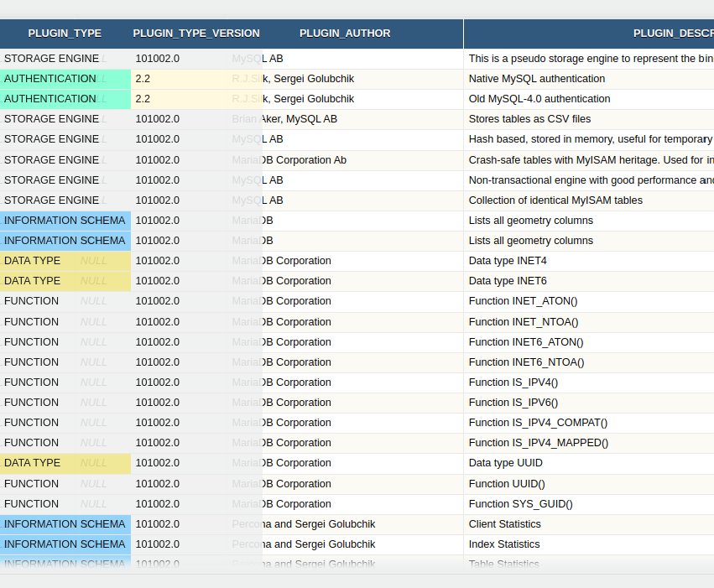Viewport: 714px width, 588px height.
Task: Click NULL value in the Function UUID() row
Action: [93, 484]
